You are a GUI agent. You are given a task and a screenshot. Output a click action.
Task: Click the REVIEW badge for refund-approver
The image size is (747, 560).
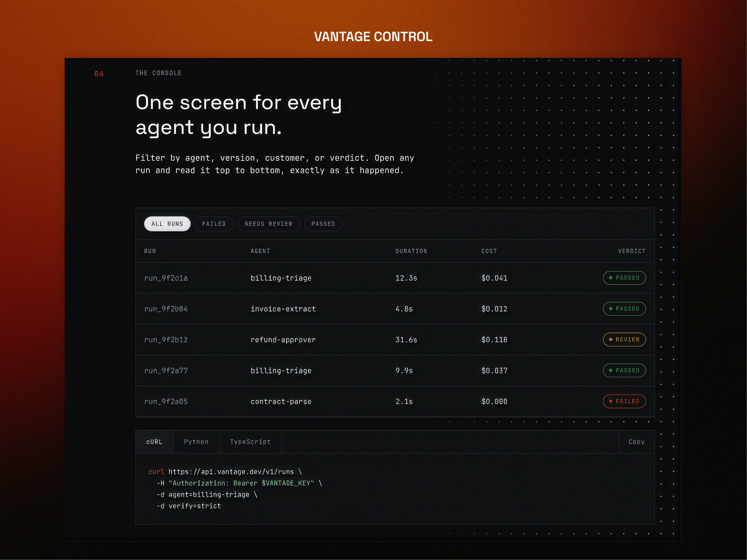(x=624, y=339)
